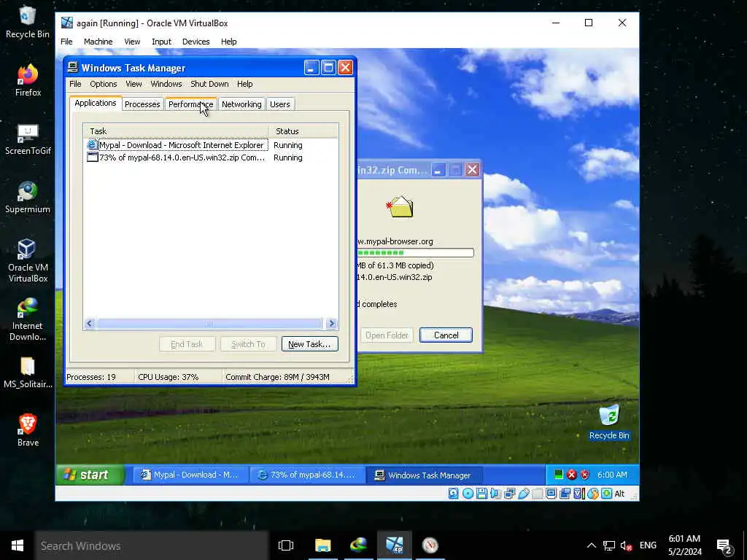Switch to the Users tab

280,104
